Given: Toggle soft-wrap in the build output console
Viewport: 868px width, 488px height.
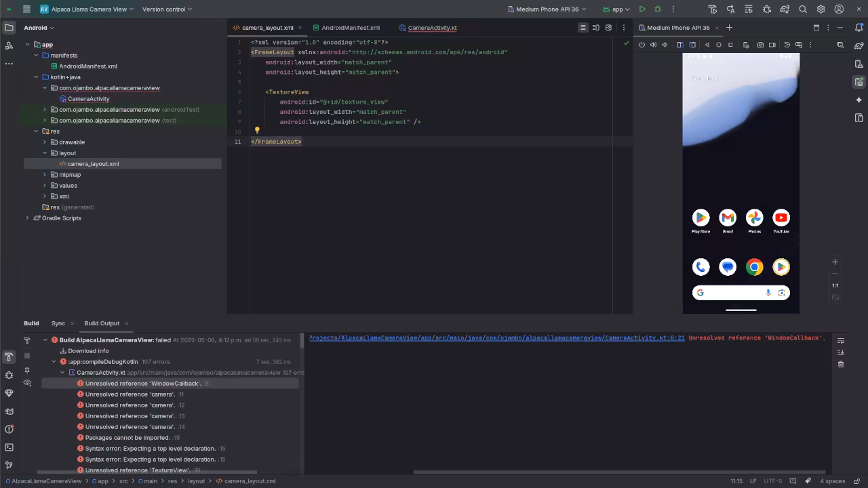Looking at the screenshot, I should [841, 341].
